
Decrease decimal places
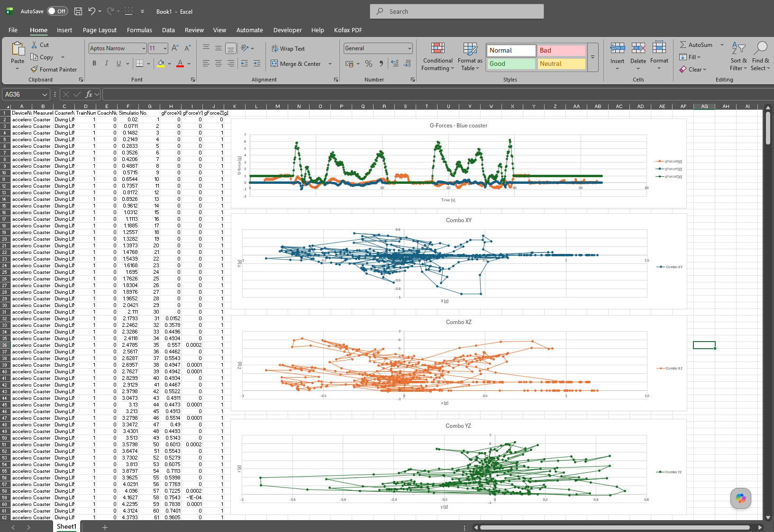(x=408, y=63)
